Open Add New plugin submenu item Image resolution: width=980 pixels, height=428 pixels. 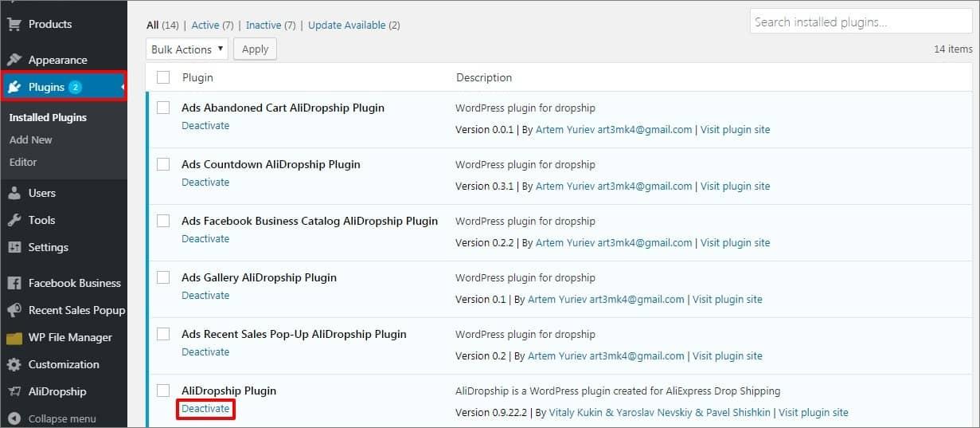point(31,139)
